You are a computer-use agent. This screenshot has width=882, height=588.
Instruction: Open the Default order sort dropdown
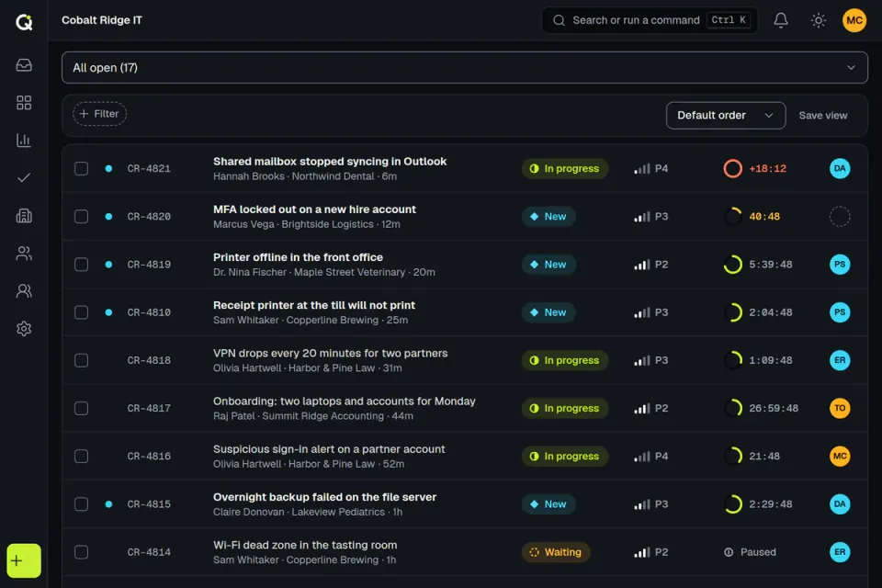click(726, 116)
